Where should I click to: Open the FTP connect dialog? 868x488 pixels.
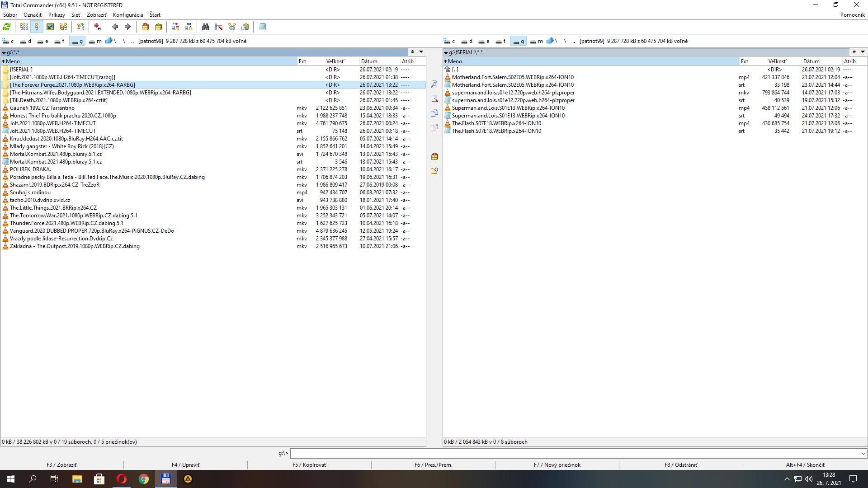click(x=175, y=27)
